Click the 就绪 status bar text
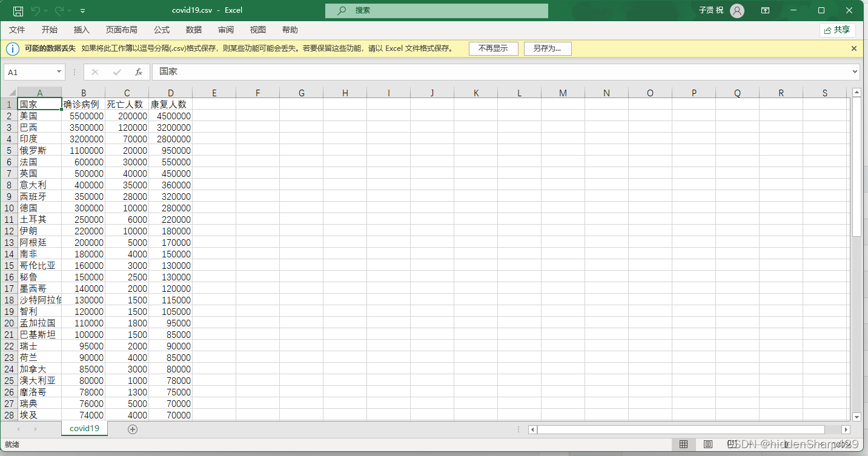Screen dimensions: 868x456 click(12, 444)
